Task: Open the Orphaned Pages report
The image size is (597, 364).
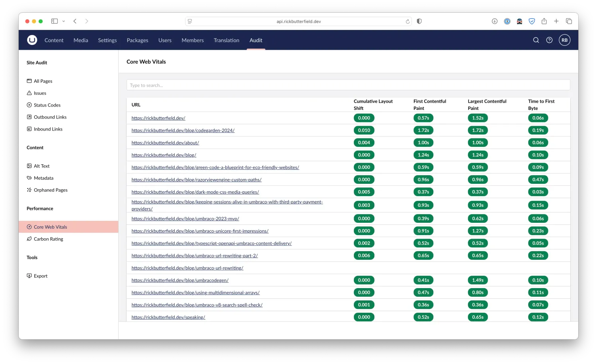Action: [x=51, y=190]
